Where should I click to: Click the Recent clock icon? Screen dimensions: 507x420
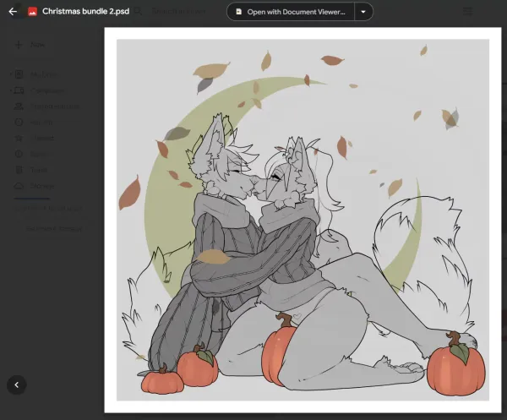click(19, 123)
